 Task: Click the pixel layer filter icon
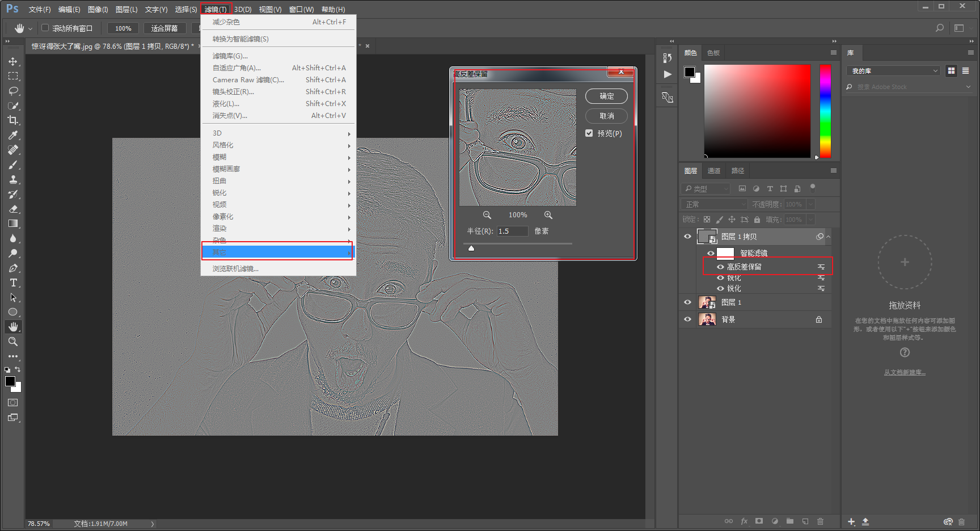coord(742,188)
